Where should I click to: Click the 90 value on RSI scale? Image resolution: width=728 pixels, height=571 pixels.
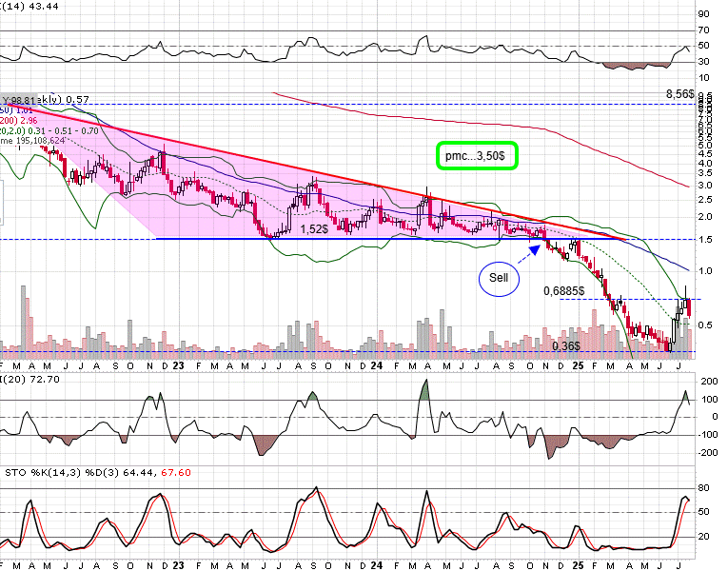click(703, 14)
